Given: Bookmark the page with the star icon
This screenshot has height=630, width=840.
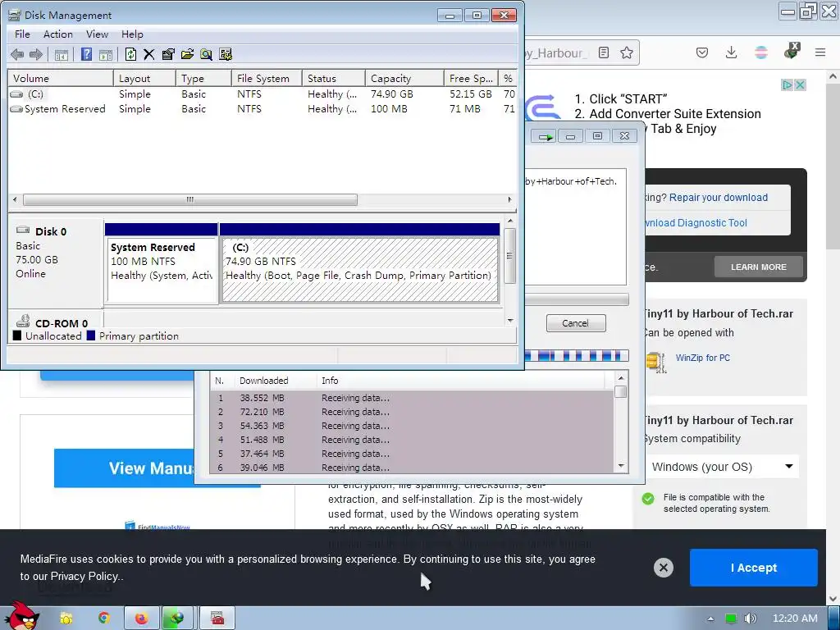Looking at the screenshot, I should click(626, 52).
